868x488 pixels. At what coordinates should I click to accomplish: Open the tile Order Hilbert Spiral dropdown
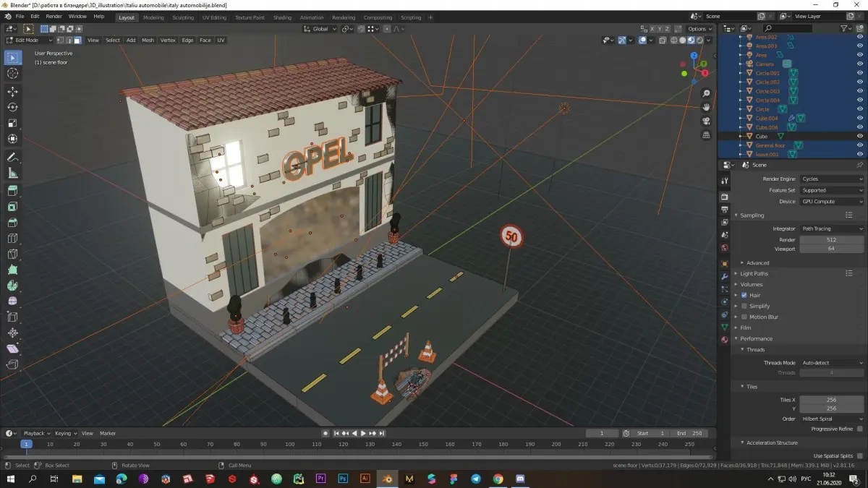tap(831, 419)
